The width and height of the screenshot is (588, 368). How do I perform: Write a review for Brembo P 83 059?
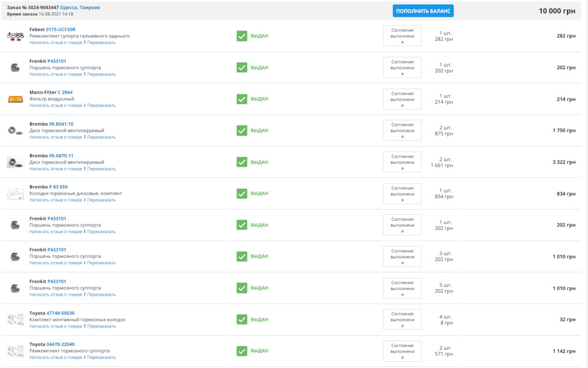[56, 200]
